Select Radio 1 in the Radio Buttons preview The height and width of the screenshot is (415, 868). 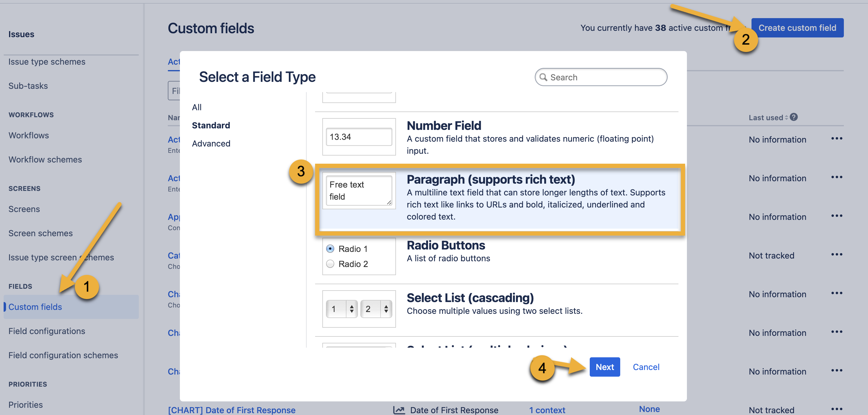click(x=330, y=249)
